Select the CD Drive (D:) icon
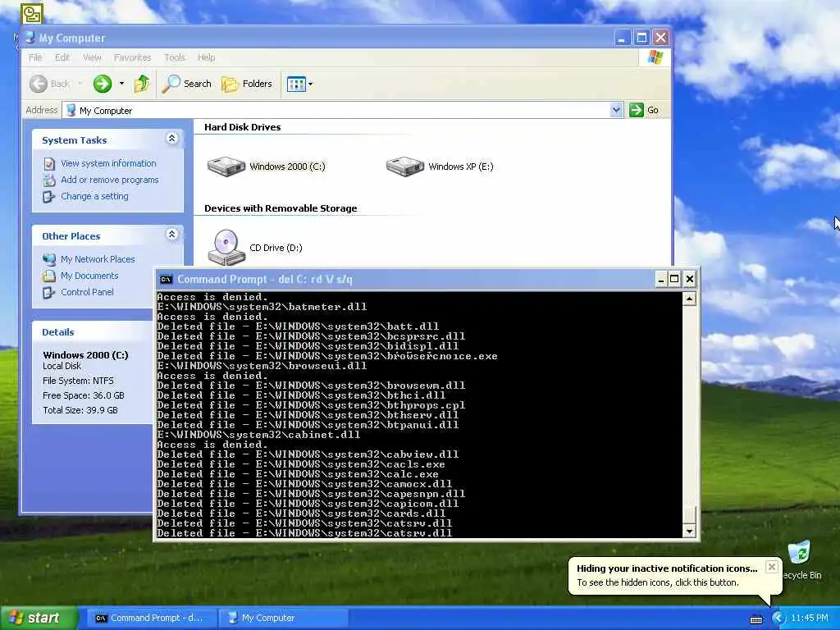The height and width of the screenshot is (630, 840). (x=226, y=248)
